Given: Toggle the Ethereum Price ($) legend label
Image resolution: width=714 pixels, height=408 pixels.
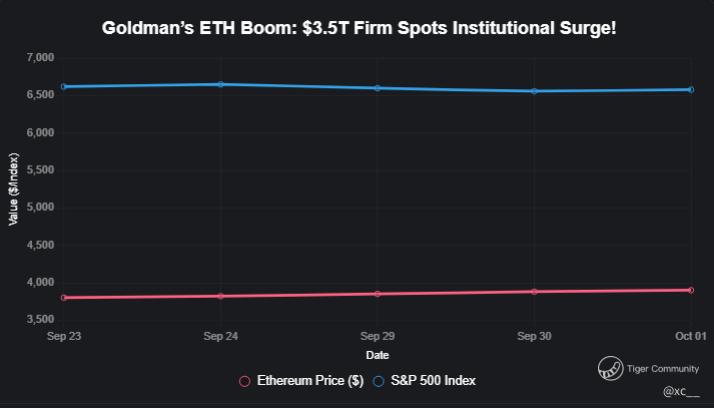Looking at the screenshot, I should pyautogui.click(x=309, y=381).
